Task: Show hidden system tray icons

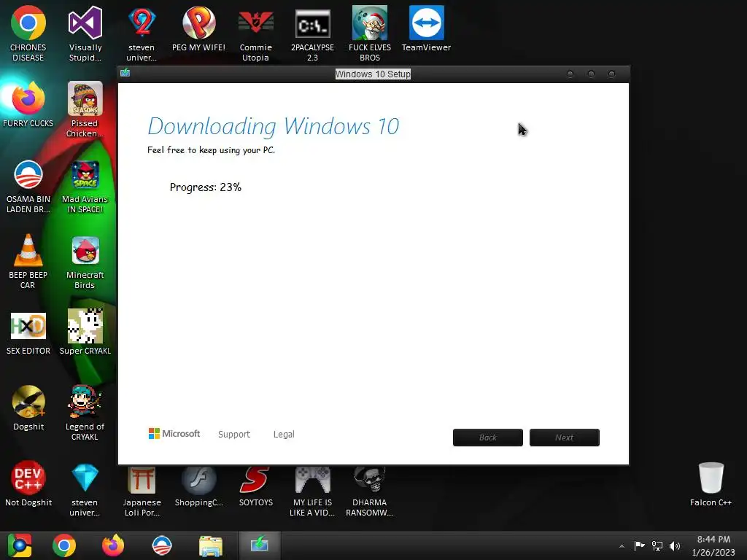Action: coord(622,546)
